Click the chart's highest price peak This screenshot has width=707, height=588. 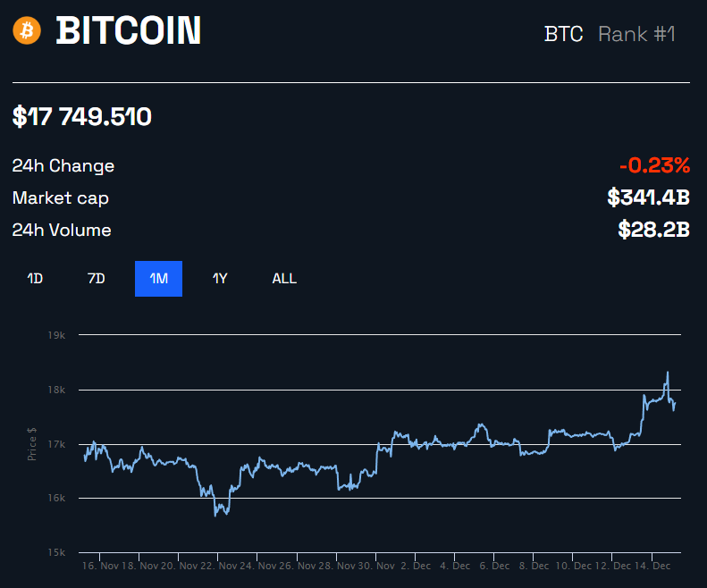pyautogui.click(x=667, y=373)
